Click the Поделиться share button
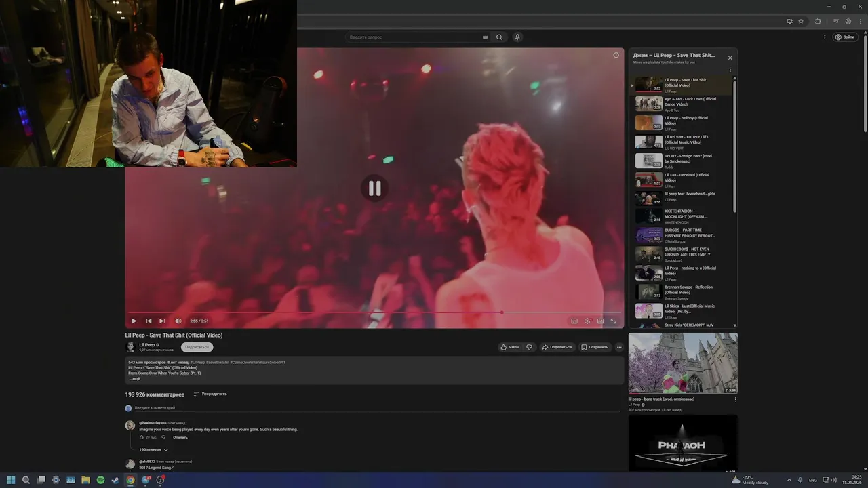This screenshot has height=488, width=868. click(557, 347)
